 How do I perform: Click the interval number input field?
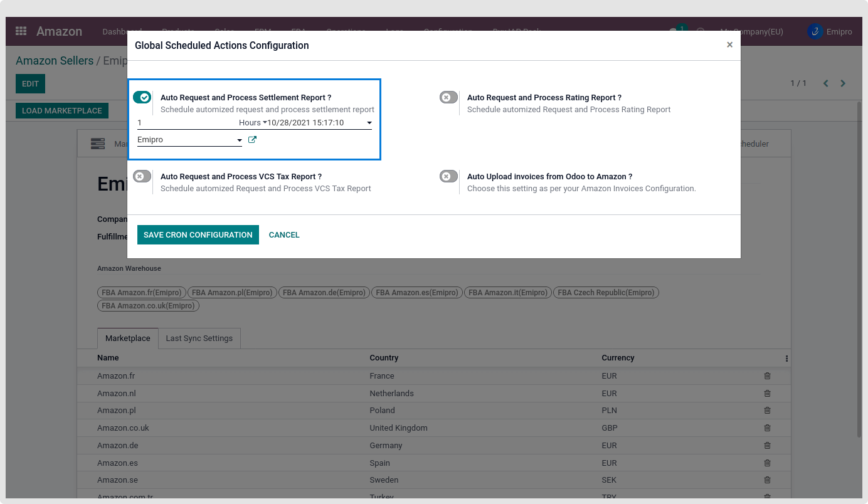coord(185,123)
